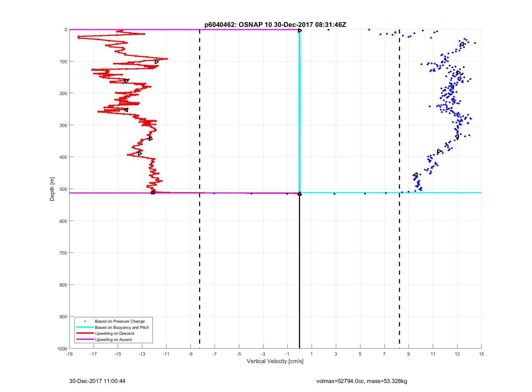
Task: Click the magenta line sample in the legend
Action: point(84,340)
